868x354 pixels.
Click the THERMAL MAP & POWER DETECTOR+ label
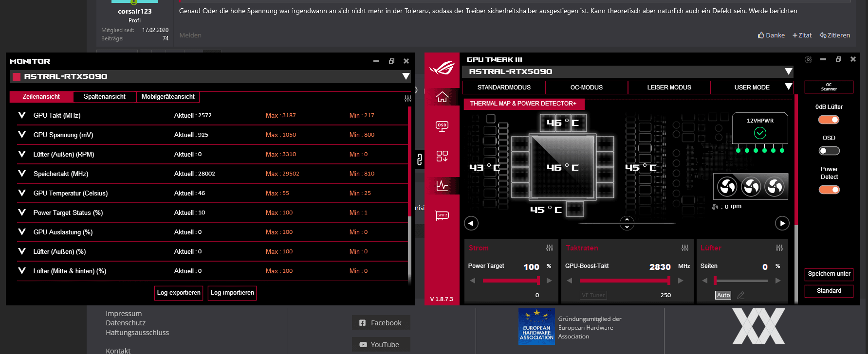(x=523, y=104)
